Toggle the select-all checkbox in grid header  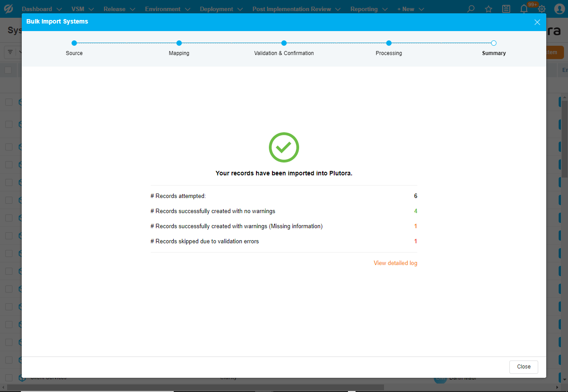coord(8,70)
